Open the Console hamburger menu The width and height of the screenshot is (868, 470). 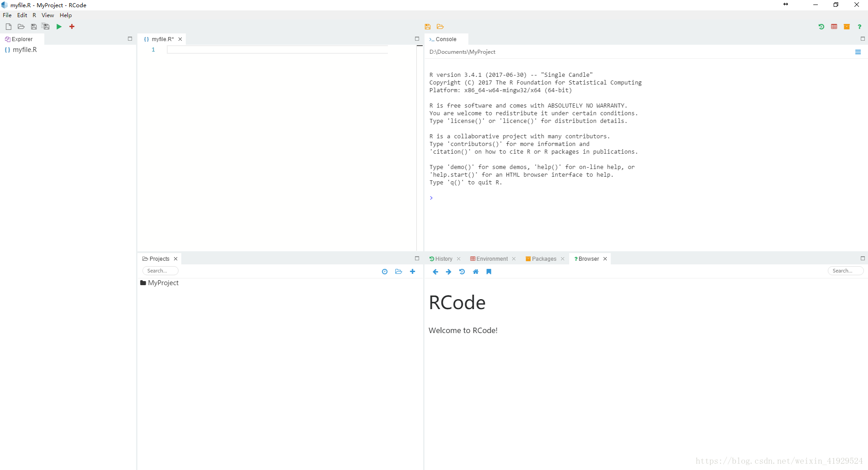(858, 52)
